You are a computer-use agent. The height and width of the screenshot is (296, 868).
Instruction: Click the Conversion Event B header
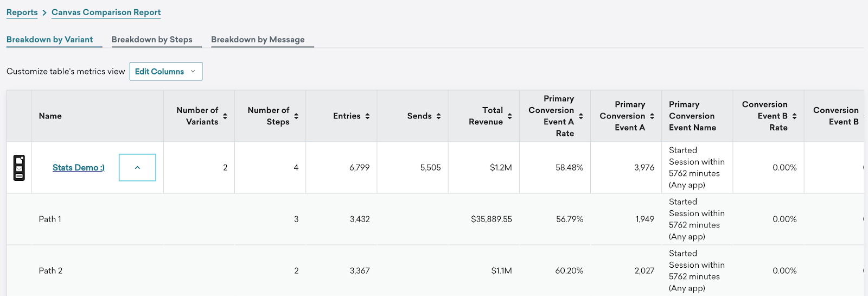tap(836, 116)
